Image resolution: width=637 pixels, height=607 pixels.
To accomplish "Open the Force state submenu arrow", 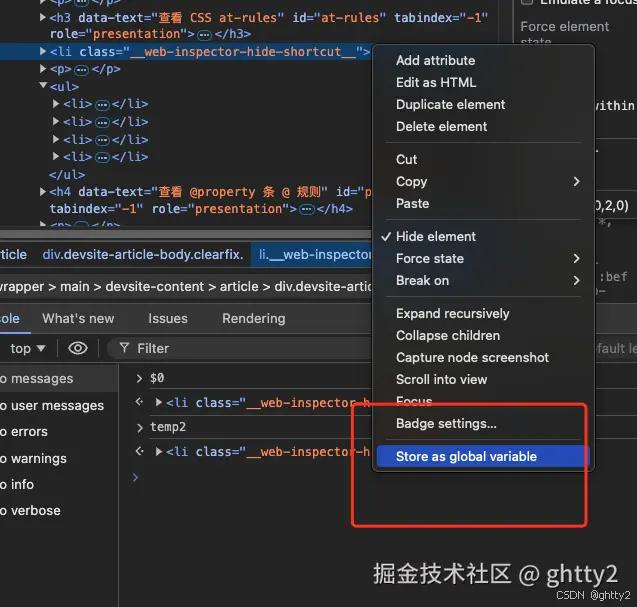I will pyautogui.click(x=576, y=258).
